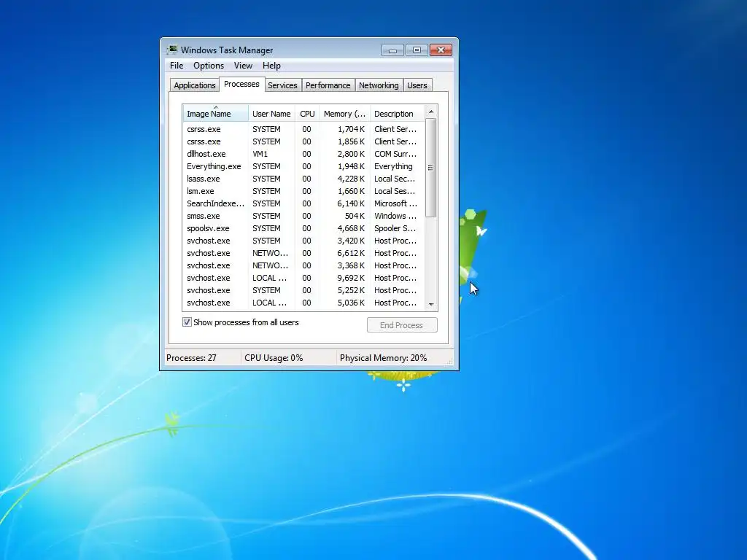Click the process list scroll down arrow
Image resolution: width=747 pixels, height=560 pixels.
point(431,304)
